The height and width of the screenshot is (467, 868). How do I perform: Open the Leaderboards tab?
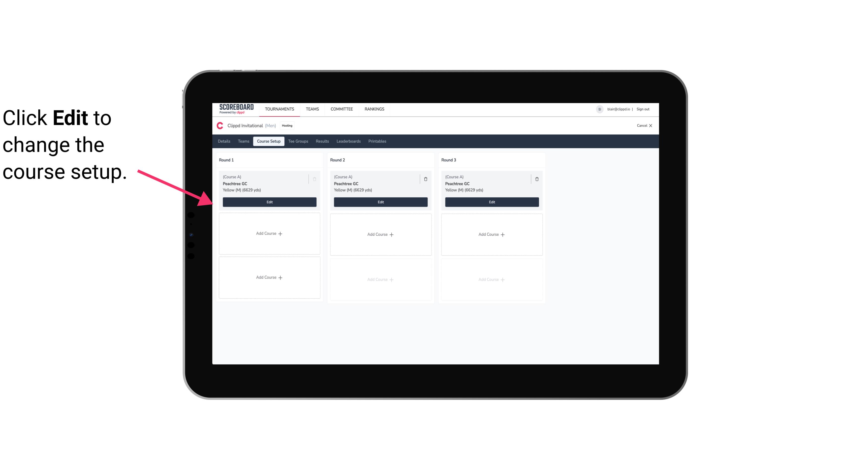(348, 141)
